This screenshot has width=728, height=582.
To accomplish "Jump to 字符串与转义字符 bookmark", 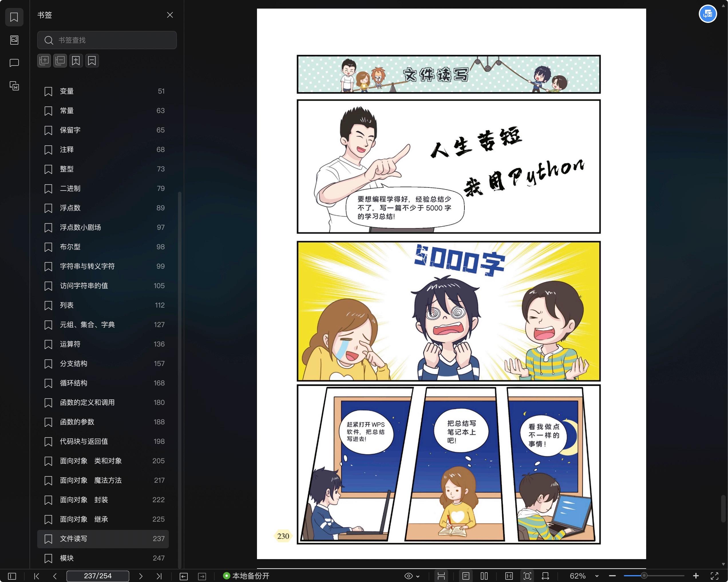I will 103,266.
